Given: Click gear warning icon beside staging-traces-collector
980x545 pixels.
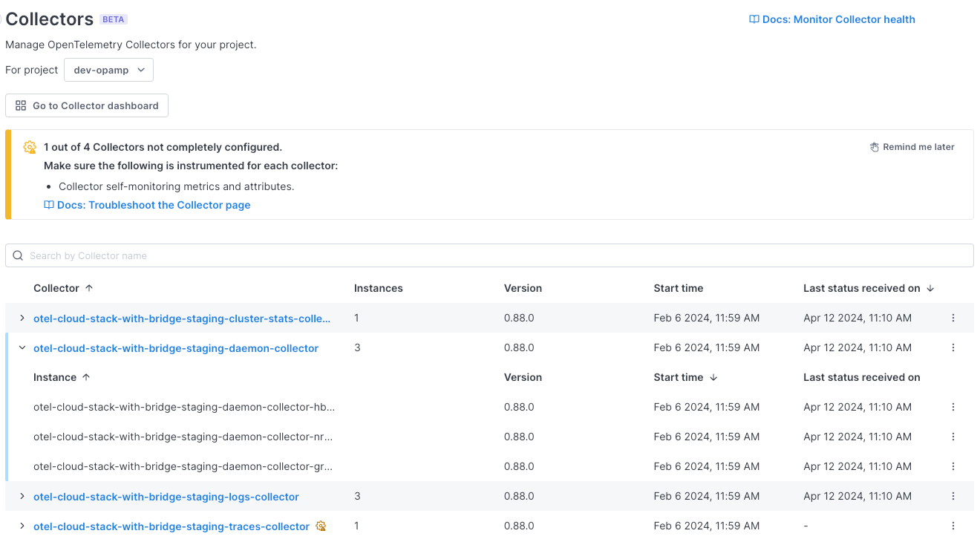Looking at the screenshot, I should [320, 526].
